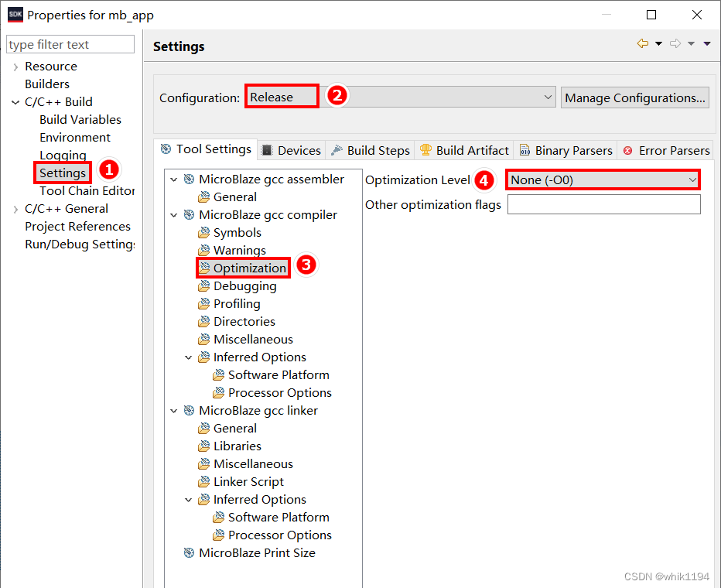Click the Other optimization flags input field
Viewport: 721px width, 588px height.
pos(603,204)
